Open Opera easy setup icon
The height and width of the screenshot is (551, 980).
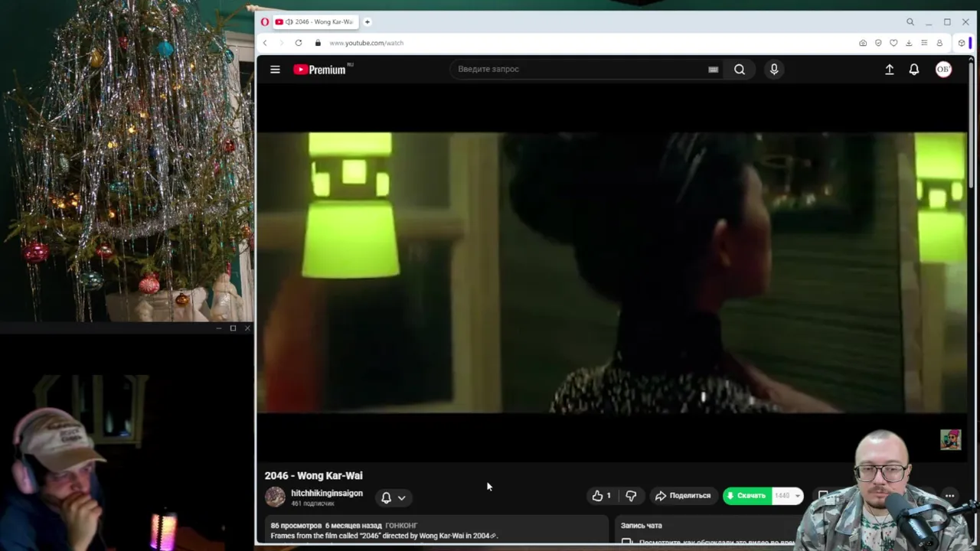924,43
